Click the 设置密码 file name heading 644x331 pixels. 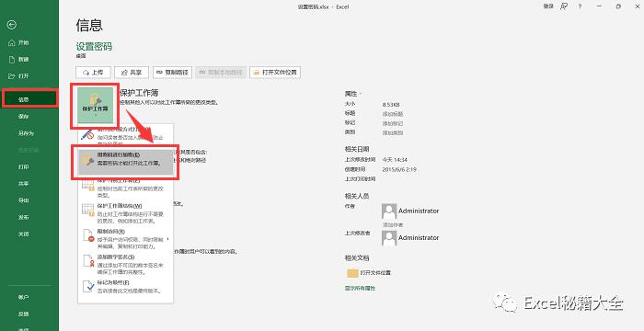(x=94, y=46)
